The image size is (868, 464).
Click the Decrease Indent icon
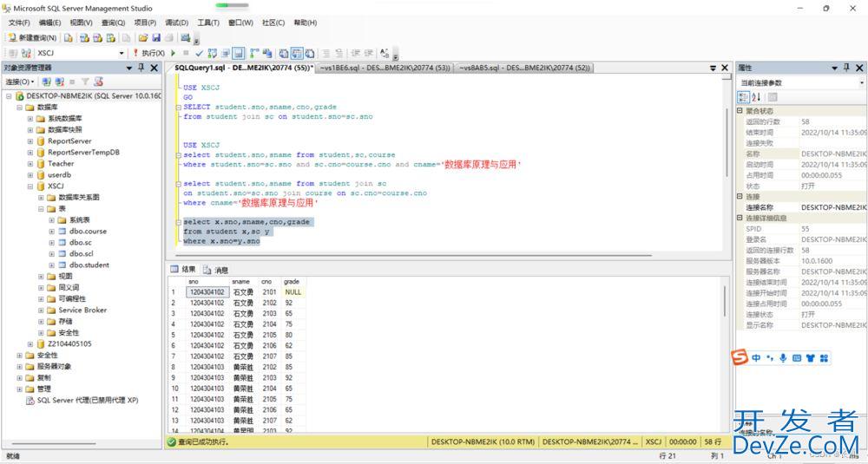point(355,53)
